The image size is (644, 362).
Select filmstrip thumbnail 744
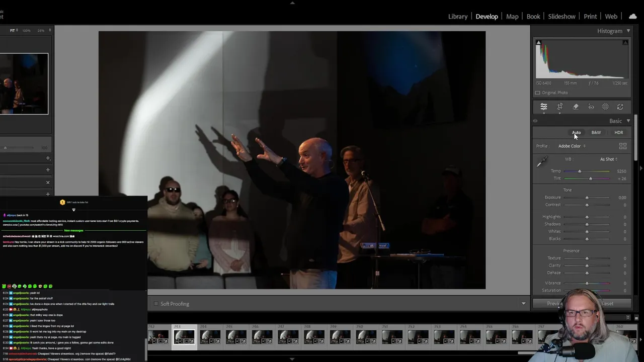click(210, 337)
